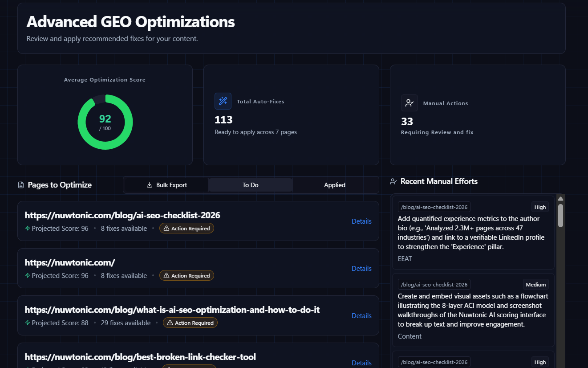The width and height of the screenshot is (588, 368).
Task: Click the Bulk Export download icon
Action: coord(150,185)
